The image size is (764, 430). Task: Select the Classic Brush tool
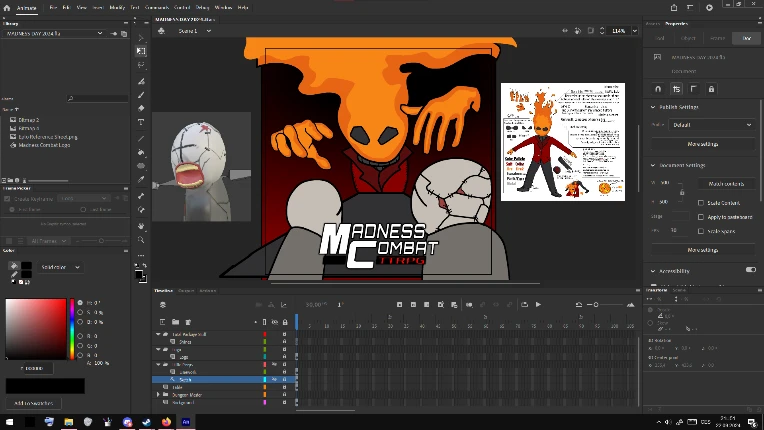(141, 95)
